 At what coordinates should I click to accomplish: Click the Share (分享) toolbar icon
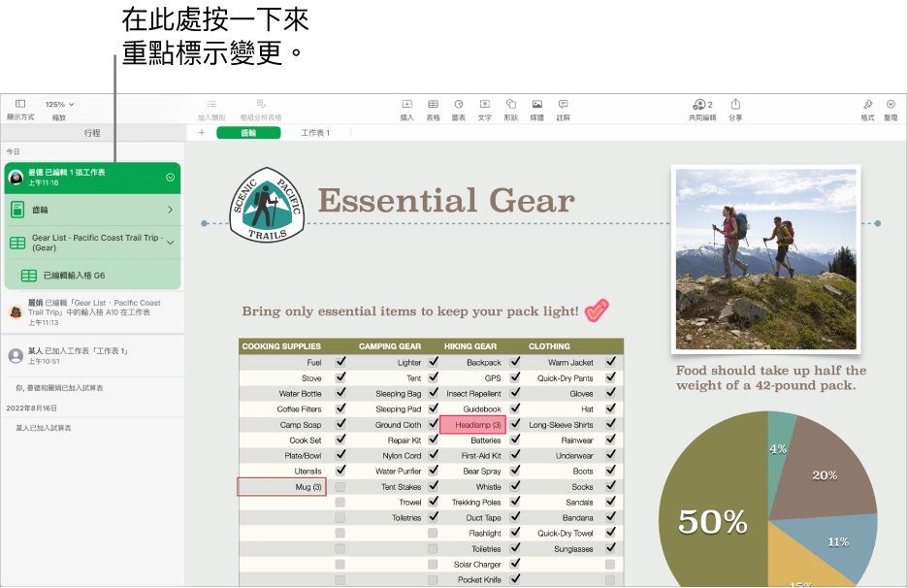coord(735,104)
